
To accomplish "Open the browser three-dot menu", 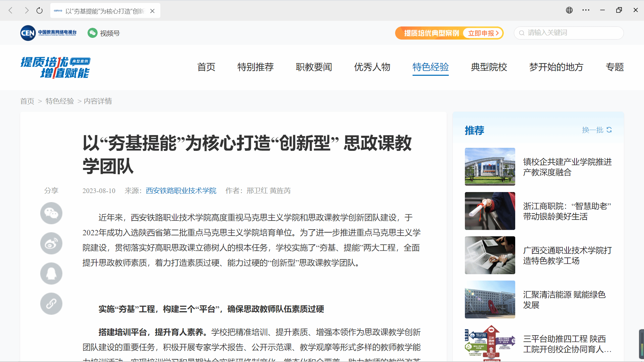I will click(586, 10).
